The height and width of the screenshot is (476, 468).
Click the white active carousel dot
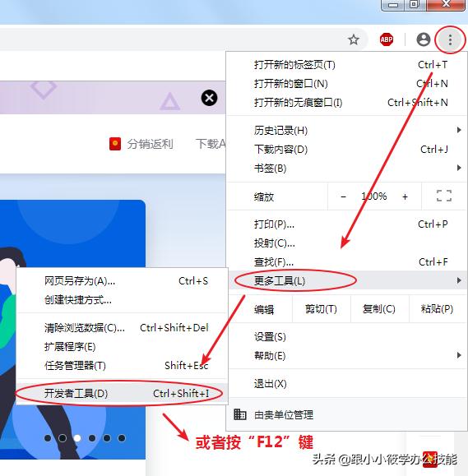[77, 438]
